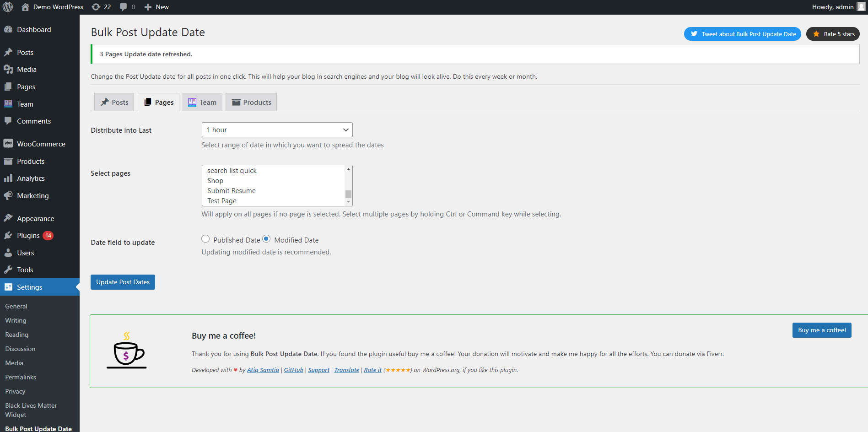Open Black Lives Matter Widget settings
Image resolution: width=868 pixels, height=432 pixels.
pos(31,410)
